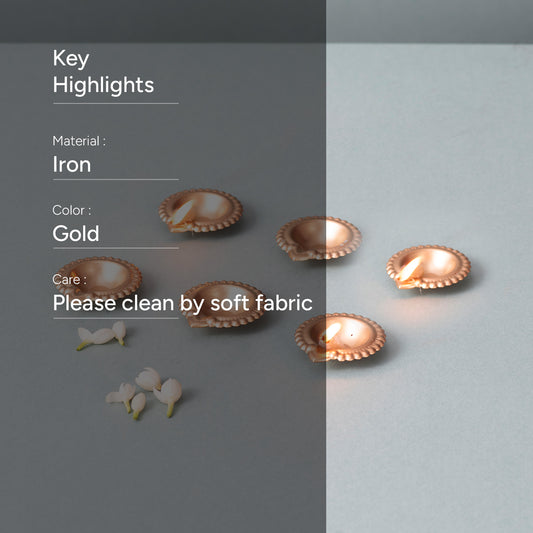
Task: Click the underline beneath Iron
Action: click(116, 179)
